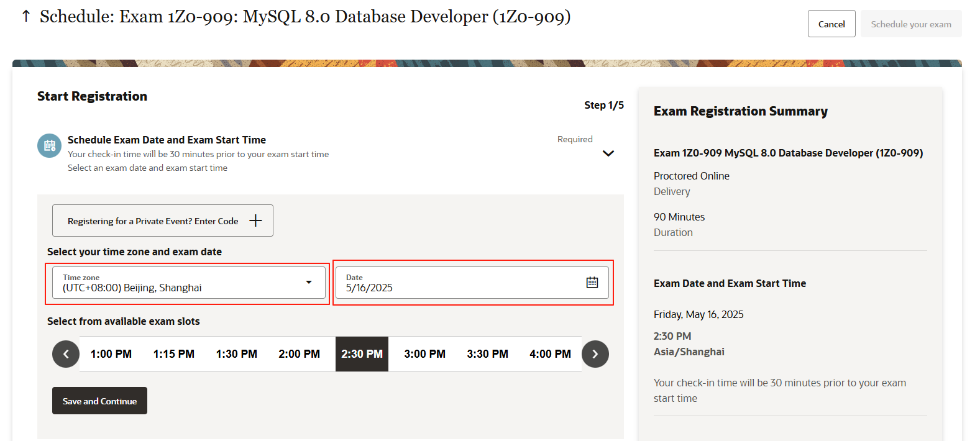This screenshot has width=980, height=441.
Task: Select the 3:30 PM exam slot
Action: pos(488,354)
